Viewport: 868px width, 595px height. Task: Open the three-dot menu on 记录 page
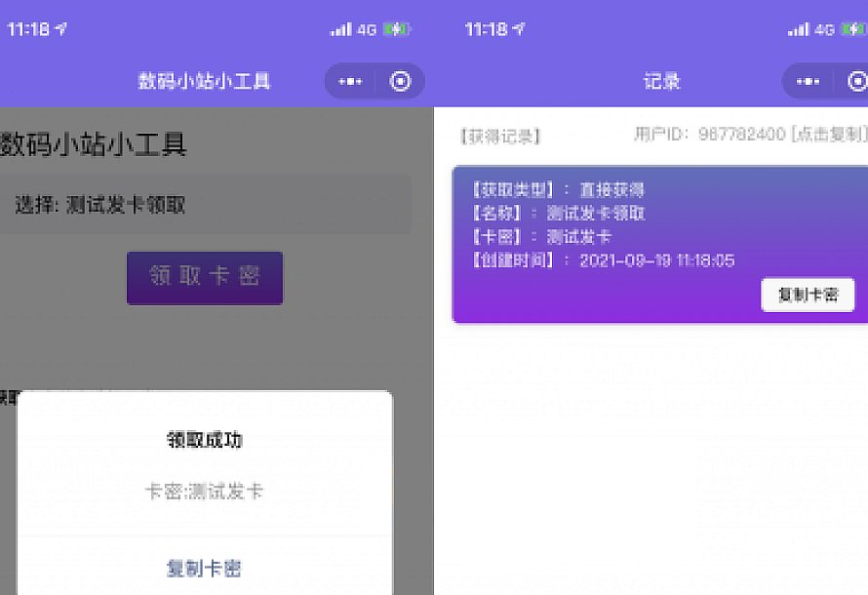coord(808,82)
